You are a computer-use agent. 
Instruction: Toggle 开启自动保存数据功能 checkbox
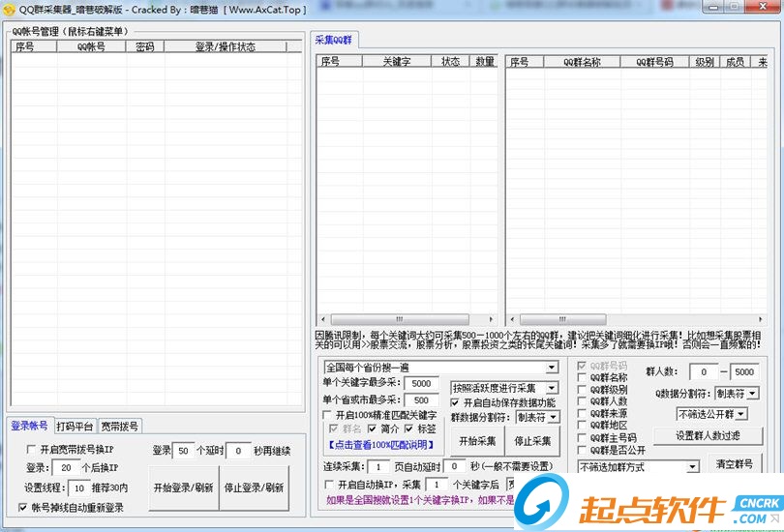tap(455, 402)
